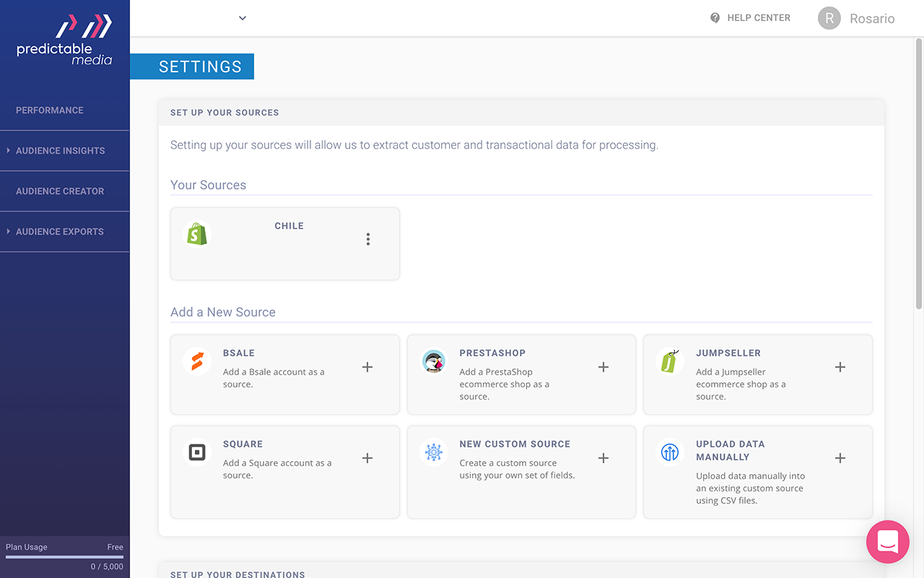
Task: Add a Jumpseller source with plus
Action: [840, 367]
